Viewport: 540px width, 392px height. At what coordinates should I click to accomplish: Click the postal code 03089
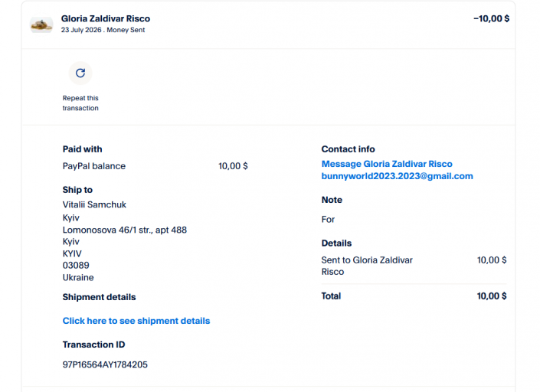(x=76, y=266)
